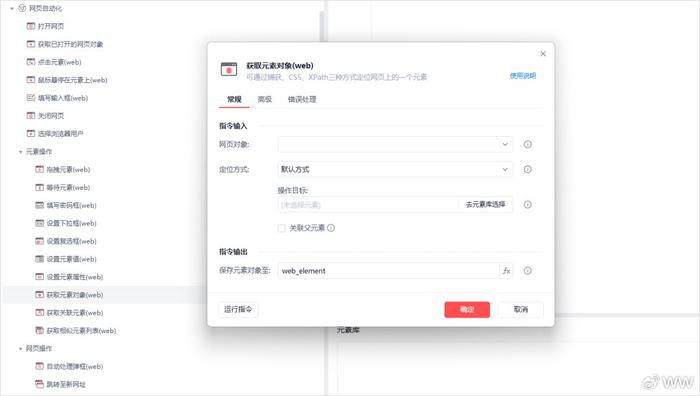Click the 去元素库选择 button

[x=486, y=204]
